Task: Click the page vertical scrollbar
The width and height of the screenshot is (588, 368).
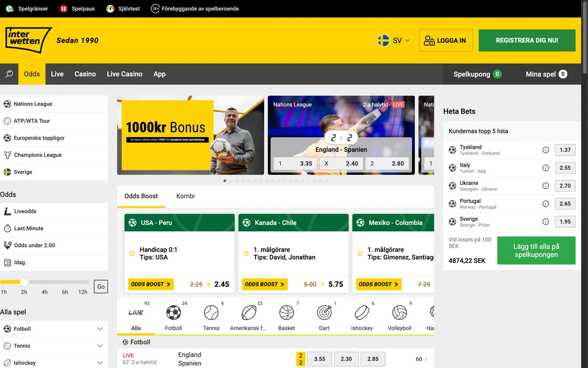Action: point(585,37)
